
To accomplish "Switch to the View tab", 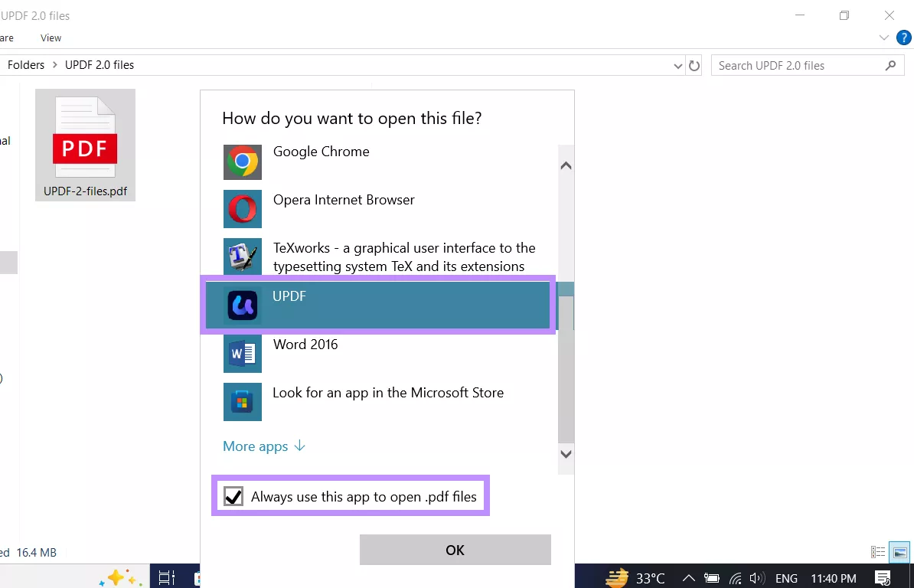I will [51, 38].
